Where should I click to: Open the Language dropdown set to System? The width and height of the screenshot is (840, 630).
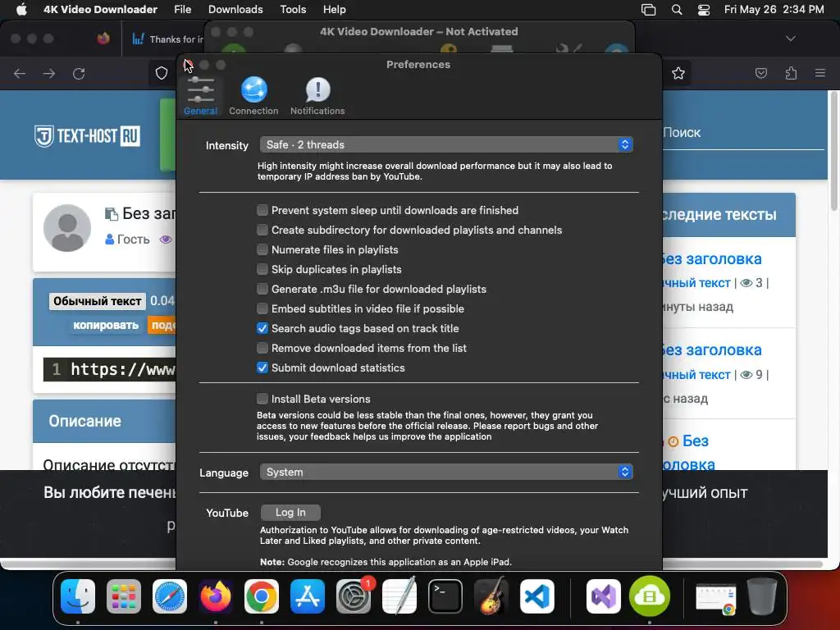point(445,472)
